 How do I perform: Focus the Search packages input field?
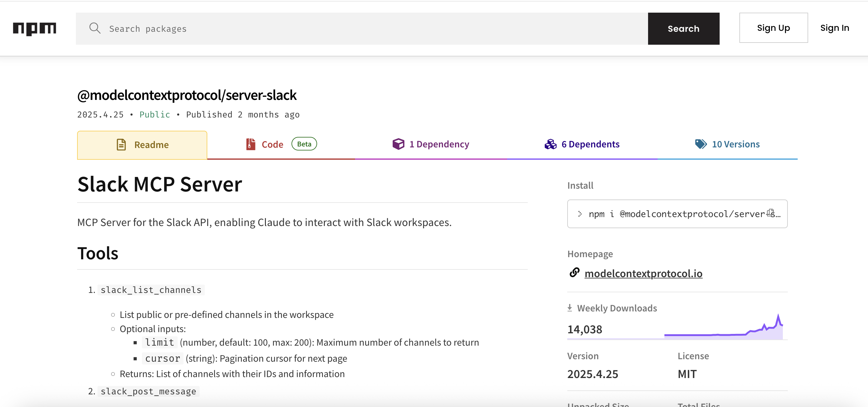(x=362, y=29)
